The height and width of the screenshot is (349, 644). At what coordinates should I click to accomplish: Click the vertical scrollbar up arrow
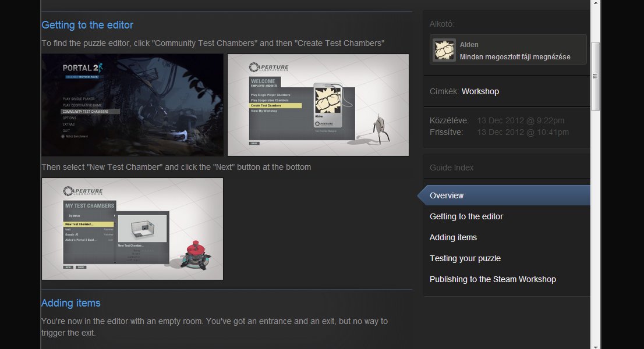[x=595, y=3]
